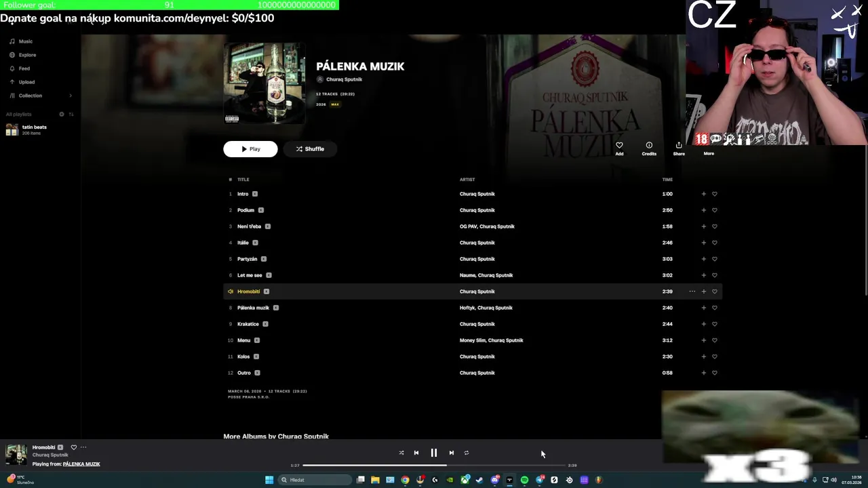The height and width of the screenshot is (488, 868).
Task: Add Hromobití to playlist with plus
Action: click(703, 291)
